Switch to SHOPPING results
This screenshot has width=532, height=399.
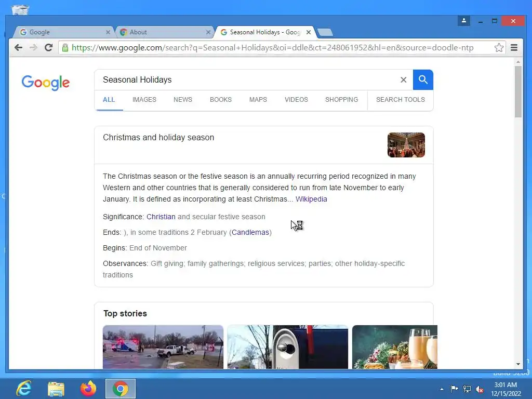(342, 100)
